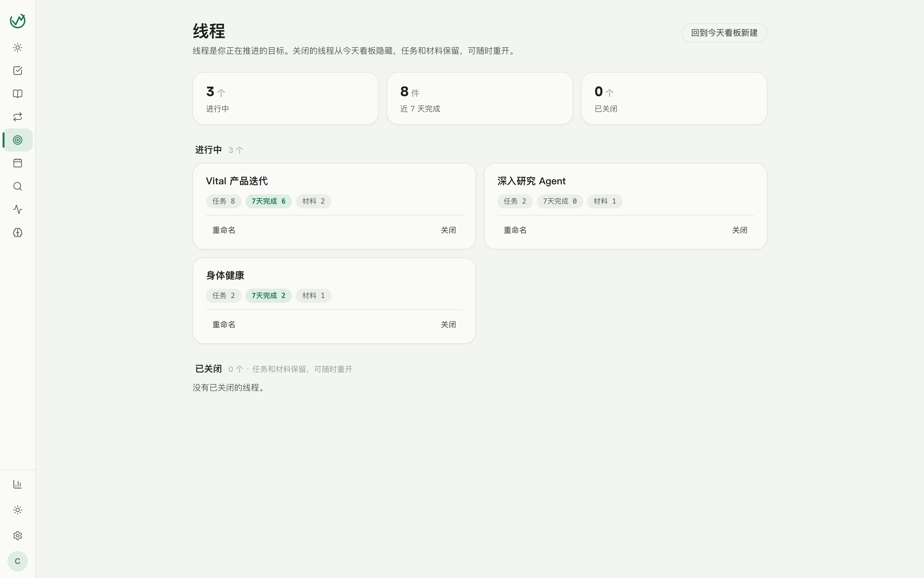Open the settings gear icon
This screenshot has width=924, height=578.
point(18,536)
